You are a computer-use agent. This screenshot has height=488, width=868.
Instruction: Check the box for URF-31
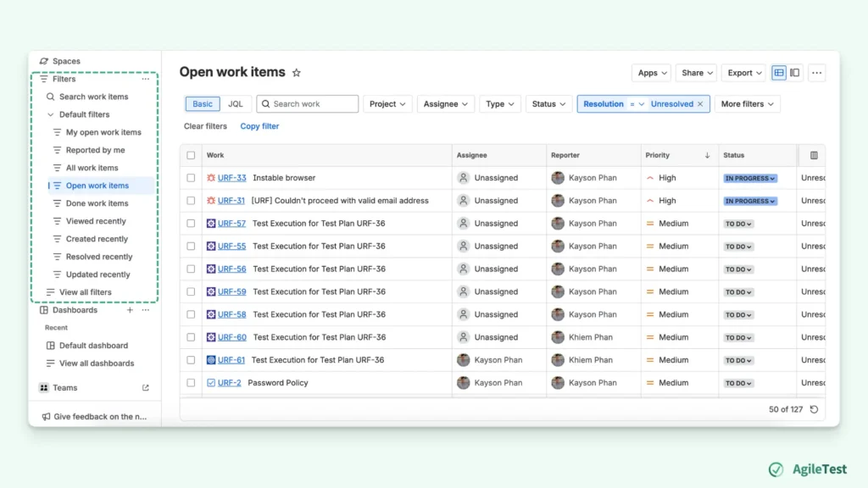click(x=191, y=201)
